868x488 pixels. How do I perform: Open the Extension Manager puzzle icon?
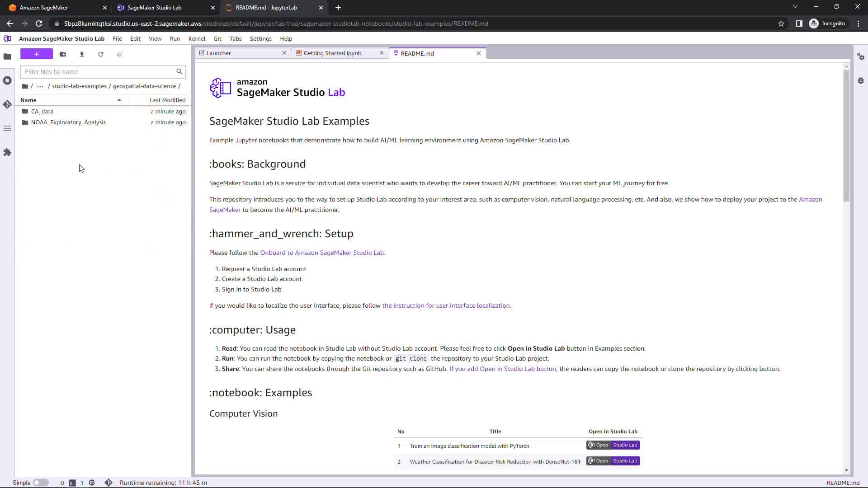(x=7, y=153)
